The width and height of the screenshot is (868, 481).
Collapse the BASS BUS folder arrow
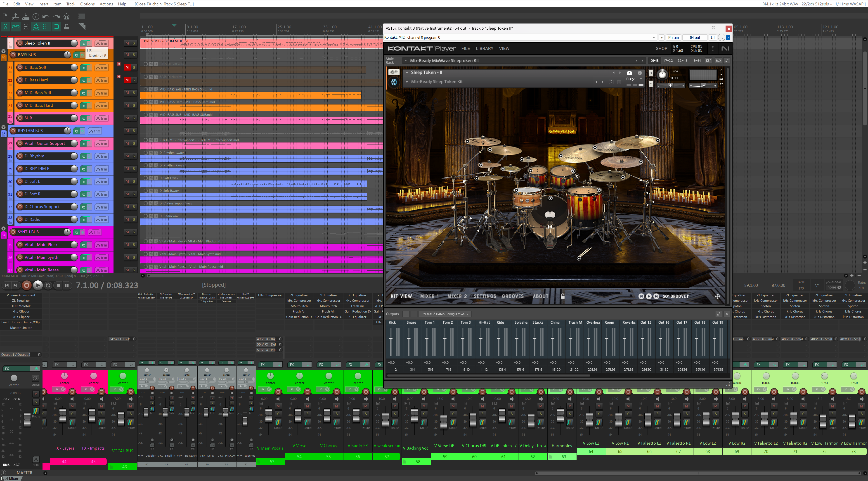pos(3,52)
